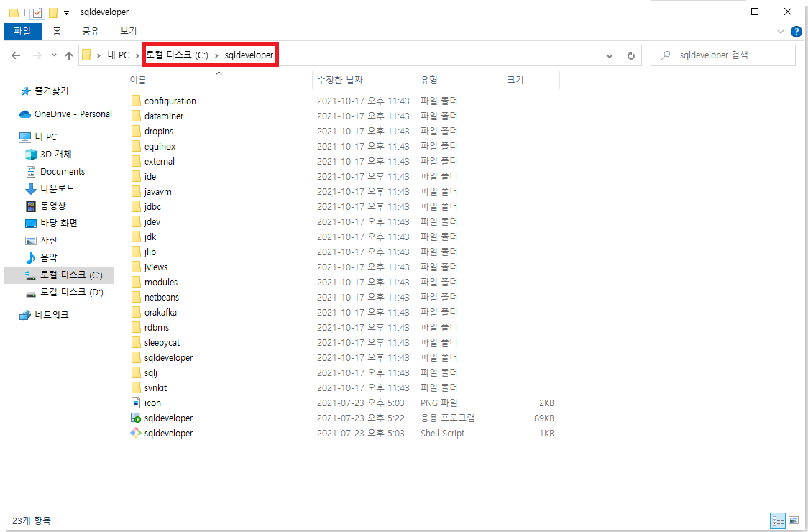808x532 pixels.
Task: Click the sqldeveloper 검색 search box
Action: (x=723, y=55)
